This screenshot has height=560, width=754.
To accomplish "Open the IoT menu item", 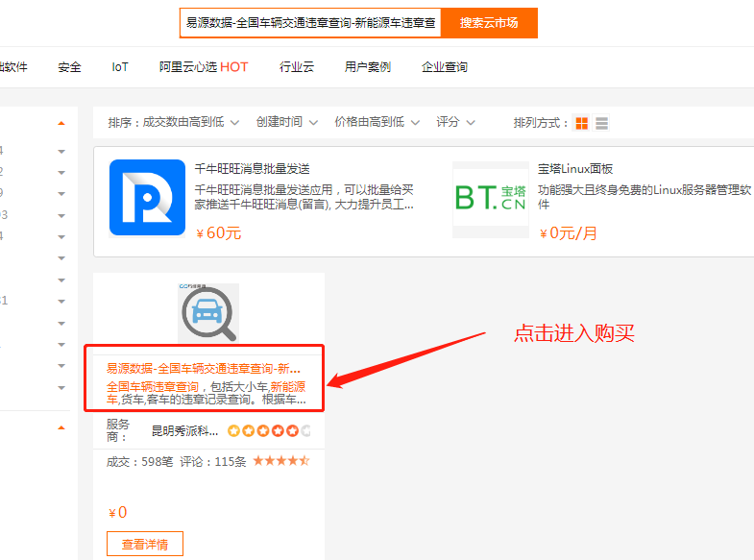I will pyautogui.click(x=120, y=67).
